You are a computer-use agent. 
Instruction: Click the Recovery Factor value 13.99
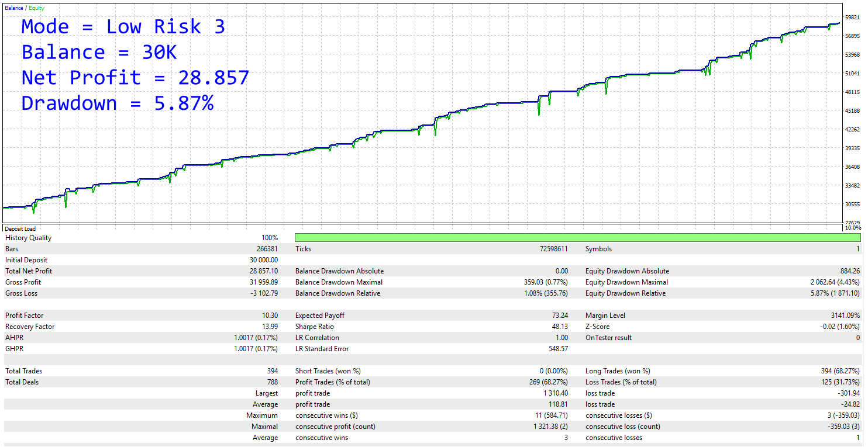tap(270, 327)
